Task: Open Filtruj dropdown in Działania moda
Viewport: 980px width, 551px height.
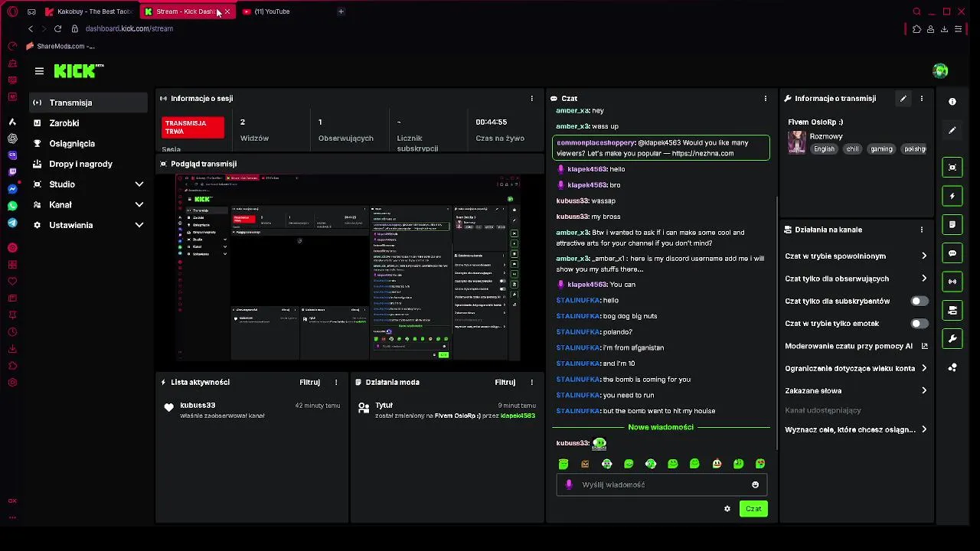Action: tap(505, 382)
